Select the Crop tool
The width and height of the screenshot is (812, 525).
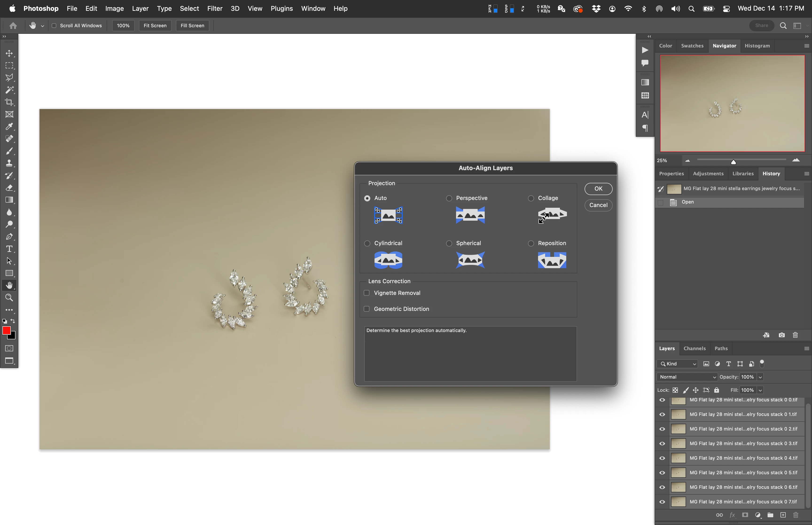tap(9, 102)
